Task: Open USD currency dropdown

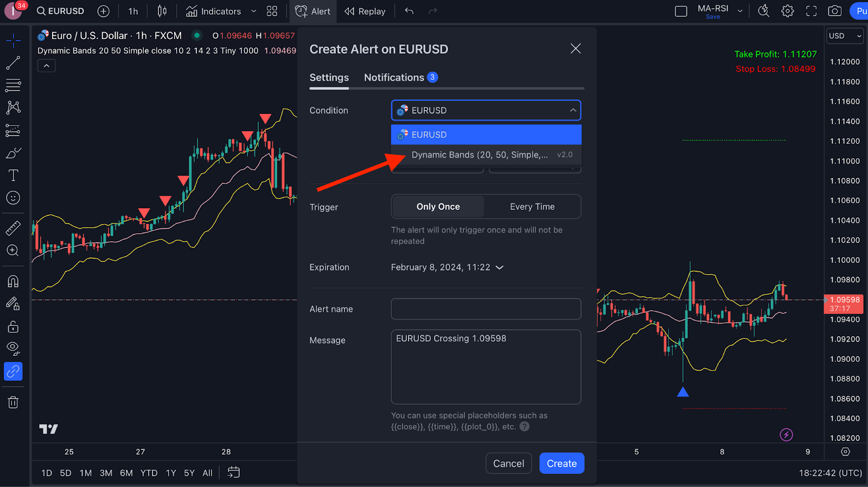Action: (x=845, y=36)
